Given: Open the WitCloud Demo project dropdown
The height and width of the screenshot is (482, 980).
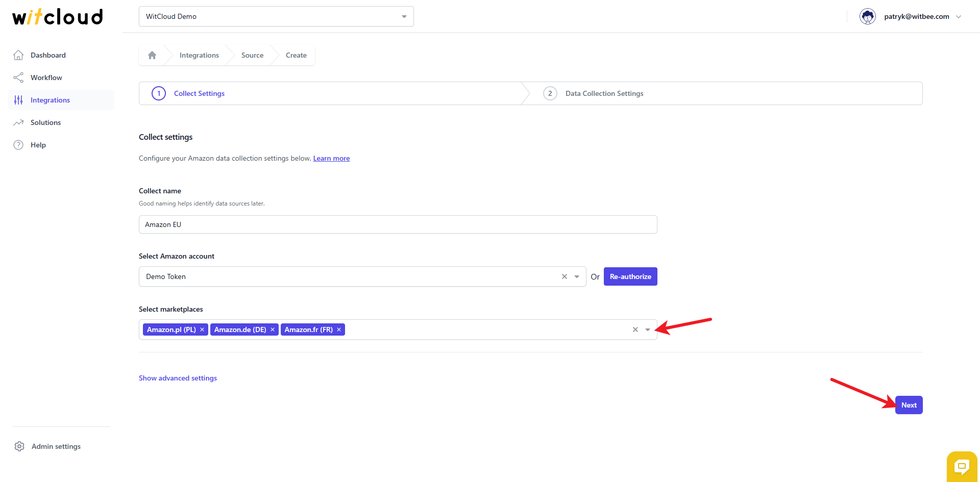Looking at the screenshot, I should pos(276,16).
